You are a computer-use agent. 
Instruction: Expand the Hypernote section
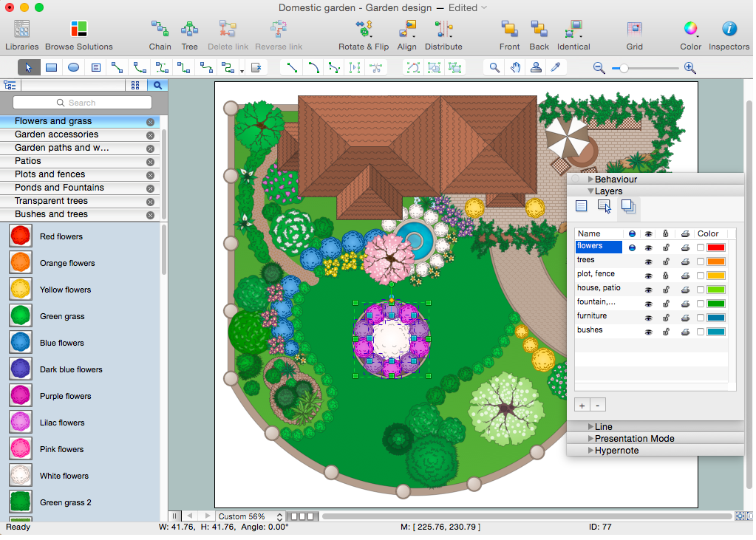[x=590, y=451]
